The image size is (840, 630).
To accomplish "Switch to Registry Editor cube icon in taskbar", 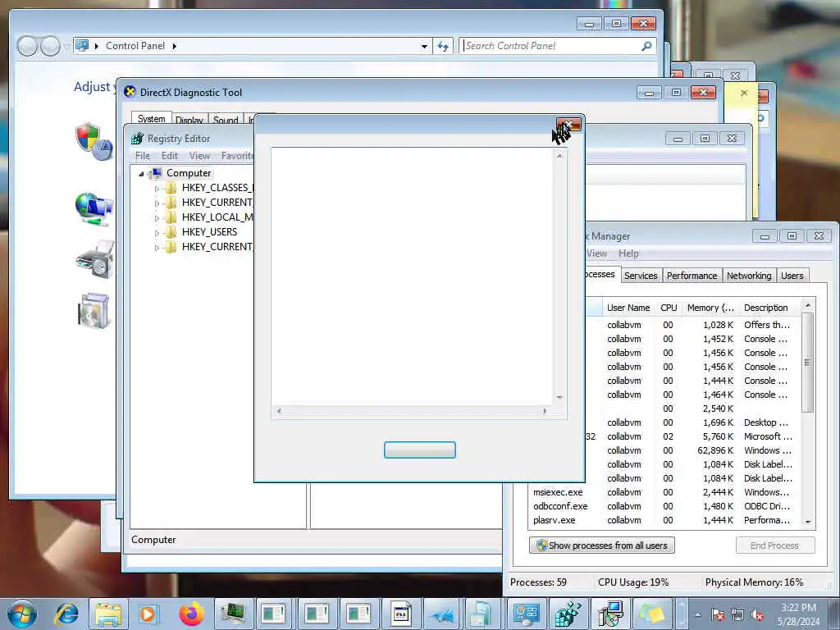I will [x=568, y=614].
